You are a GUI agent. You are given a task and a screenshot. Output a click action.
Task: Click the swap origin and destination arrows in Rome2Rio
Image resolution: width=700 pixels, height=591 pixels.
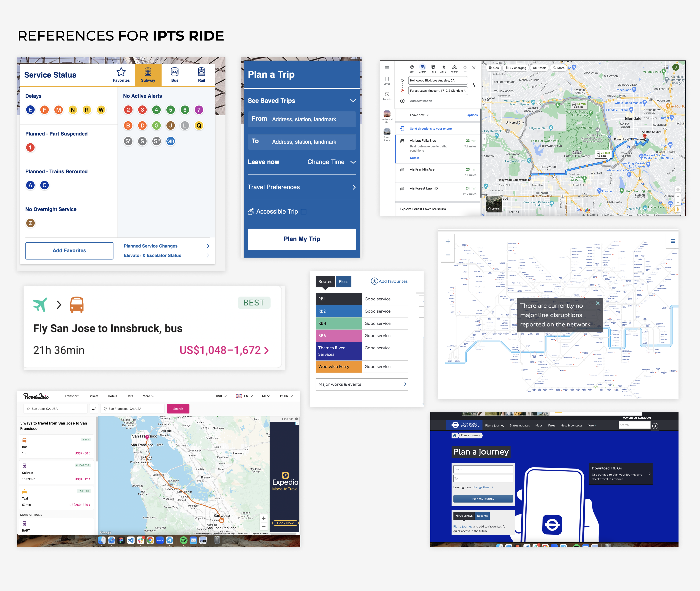pyautogui.click(x=94, y=408)
